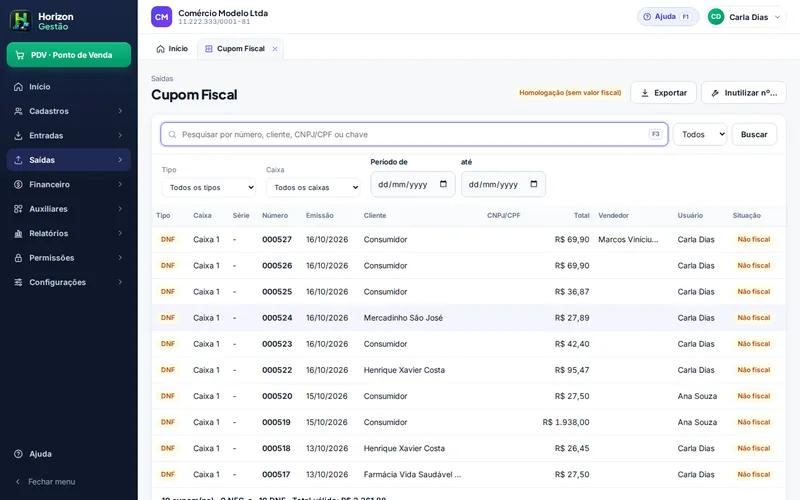Close the Cupom Fiscal tab

(275, 49)
